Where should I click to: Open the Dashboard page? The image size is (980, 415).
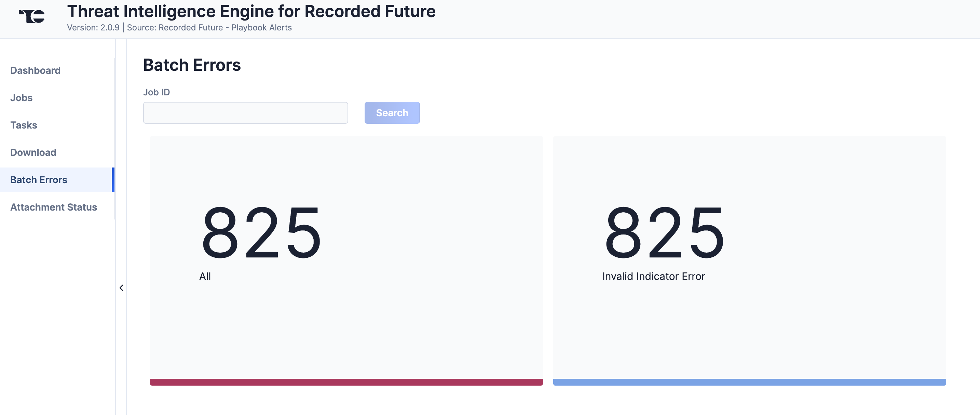point(36,70)
